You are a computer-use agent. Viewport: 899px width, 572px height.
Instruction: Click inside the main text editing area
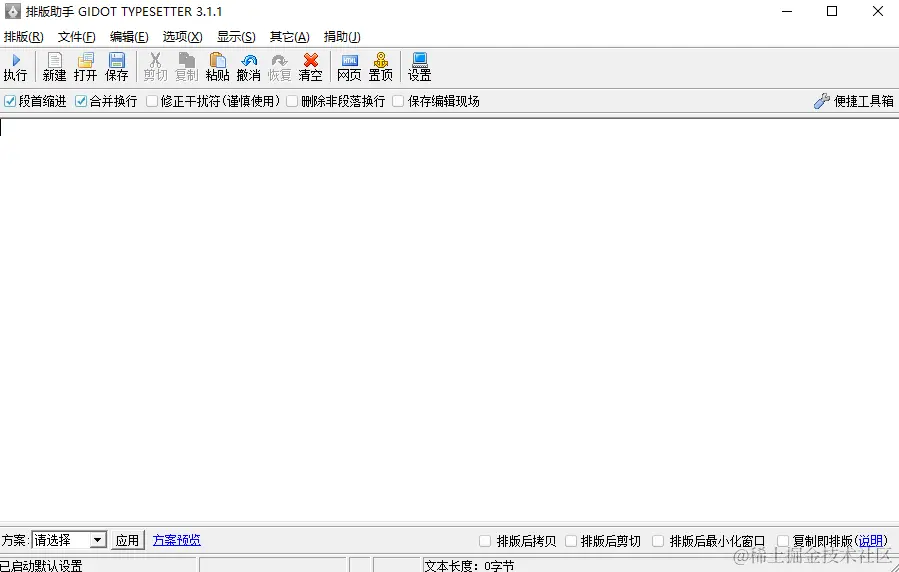450,319
